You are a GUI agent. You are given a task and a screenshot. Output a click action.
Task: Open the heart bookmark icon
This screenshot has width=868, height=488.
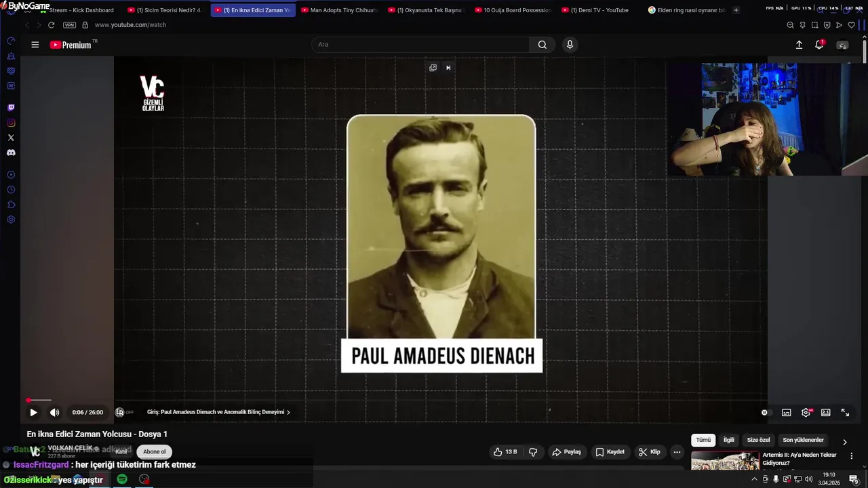pyautogui.click(x=851, y=25)
